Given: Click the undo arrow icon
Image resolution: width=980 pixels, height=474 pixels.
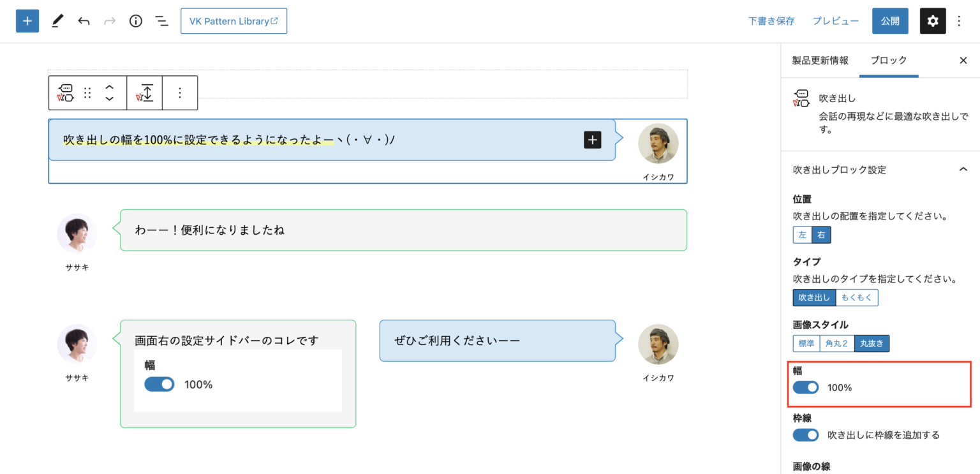Looking at the screenshot, I should (x=84, y=21).
